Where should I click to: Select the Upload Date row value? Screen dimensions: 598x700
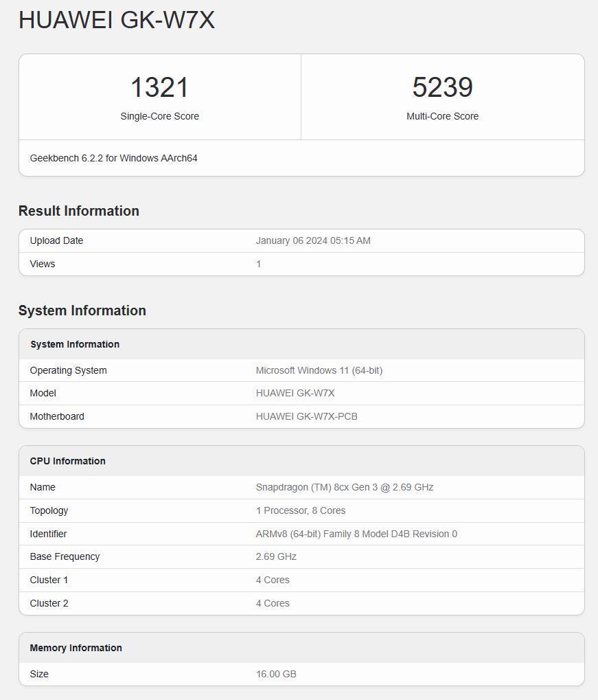point(313,240)
